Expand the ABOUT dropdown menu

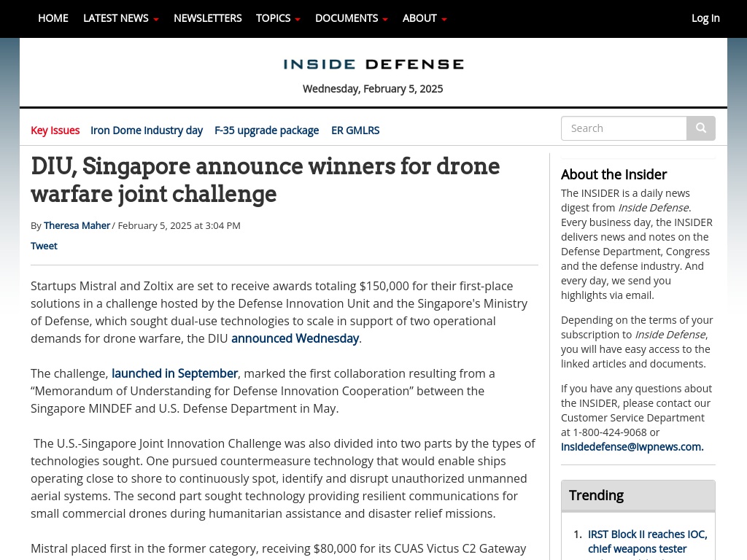pyautogui.click(x=425, y=18)
